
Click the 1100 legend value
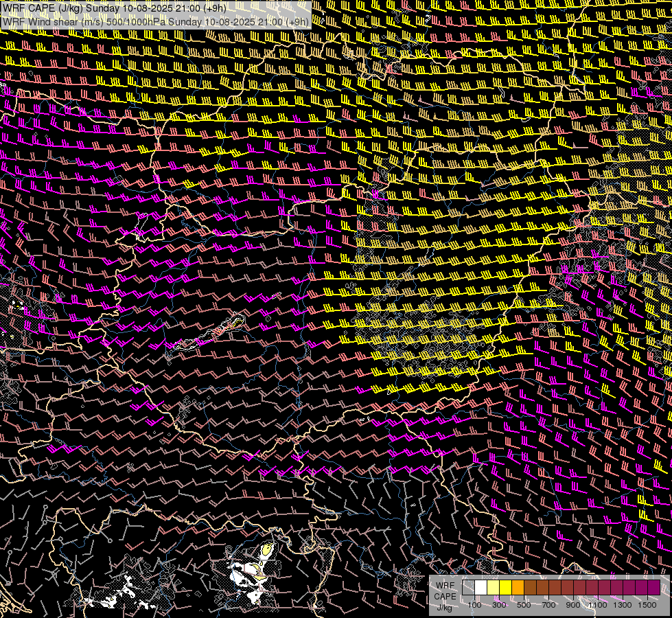click(598, 605)
